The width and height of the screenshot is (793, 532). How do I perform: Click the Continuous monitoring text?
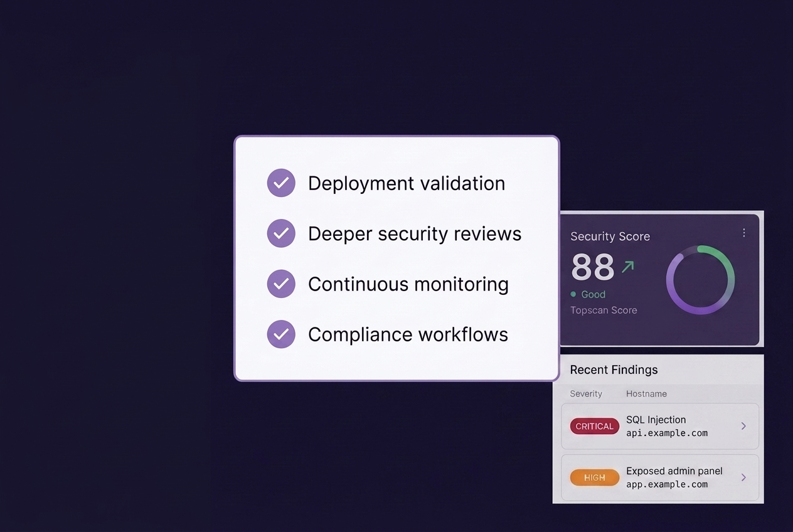[x=408, y=284]
